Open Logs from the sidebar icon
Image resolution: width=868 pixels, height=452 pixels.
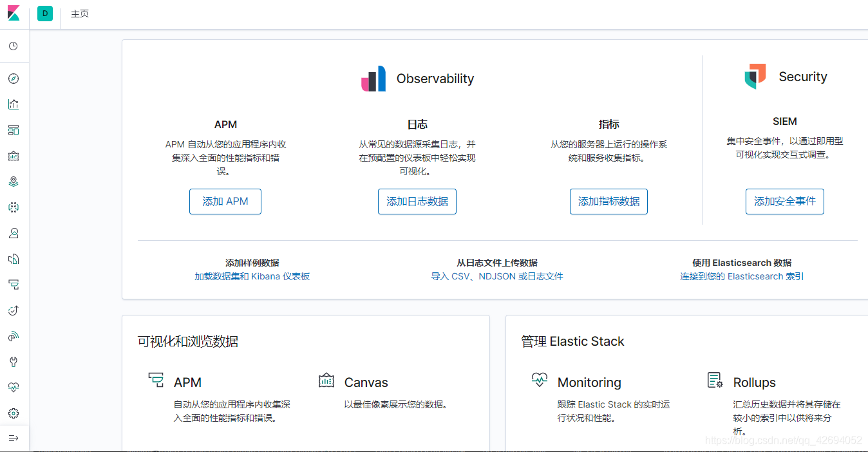[x=14, y=259]
